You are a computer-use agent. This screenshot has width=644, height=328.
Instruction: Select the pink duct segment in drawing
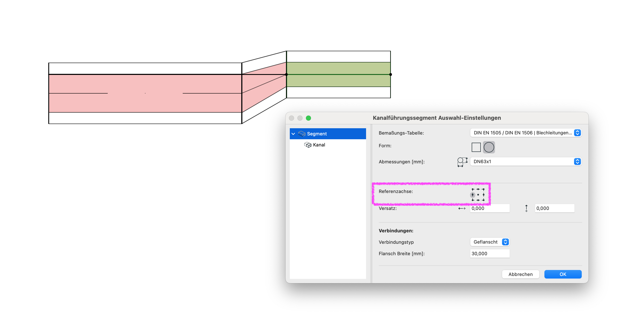tap(145, 94)
